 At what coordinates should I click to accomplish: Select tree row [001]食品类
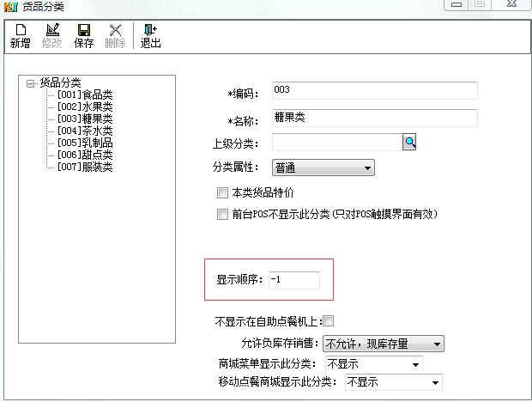click(x=85, y=94)
